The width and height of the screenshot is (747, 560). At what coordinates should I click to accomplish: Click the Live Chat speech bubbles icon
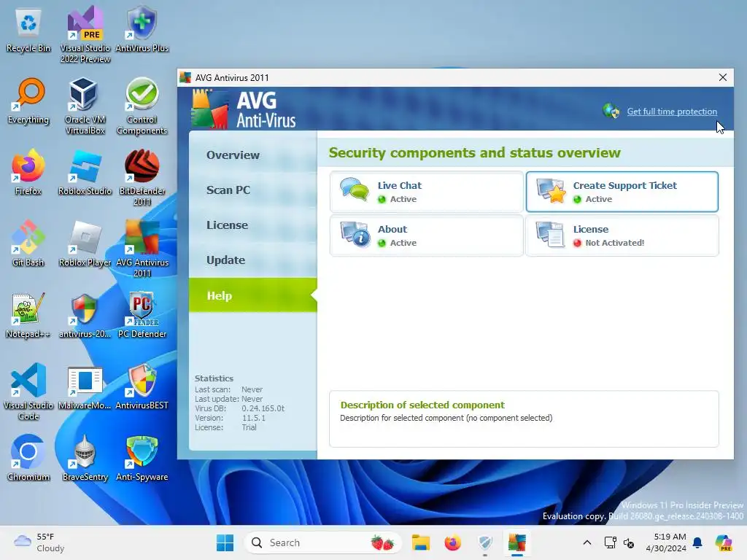(355, 190)
